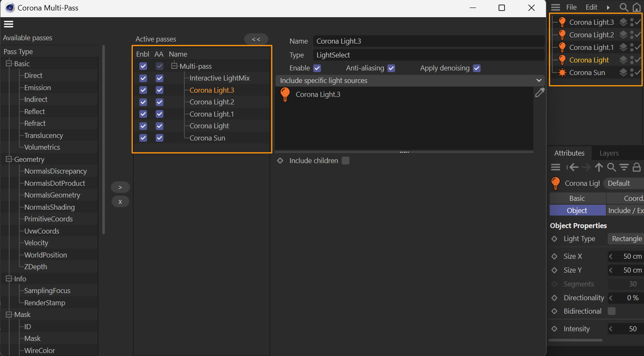644x356 pixels.
Task: Toggle the AA checkbox for Corona Light.2 pass
Action: [x=159, y=102]
